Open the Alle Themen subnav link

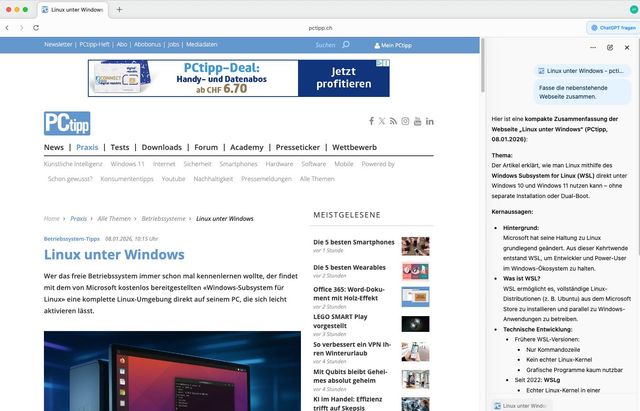317,179
